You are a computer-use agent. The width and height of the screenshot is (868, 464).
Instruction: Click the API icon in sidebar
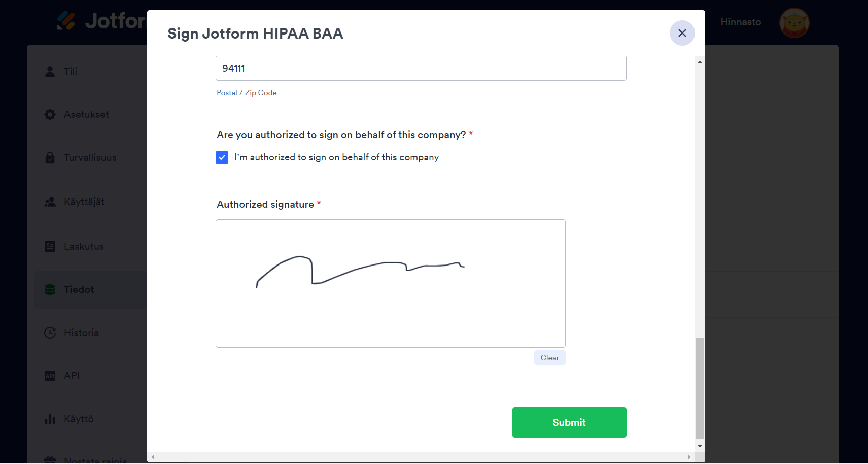(50, 376)
